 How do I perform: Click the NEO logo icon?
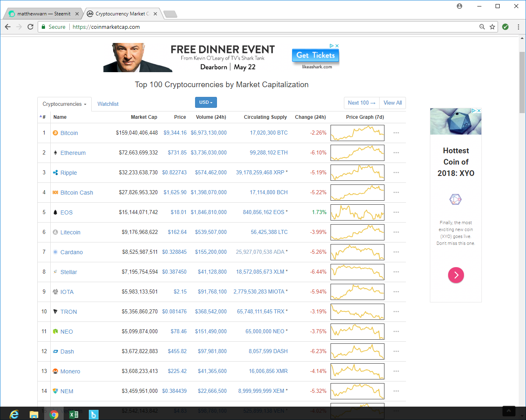(x=56, y=331)
